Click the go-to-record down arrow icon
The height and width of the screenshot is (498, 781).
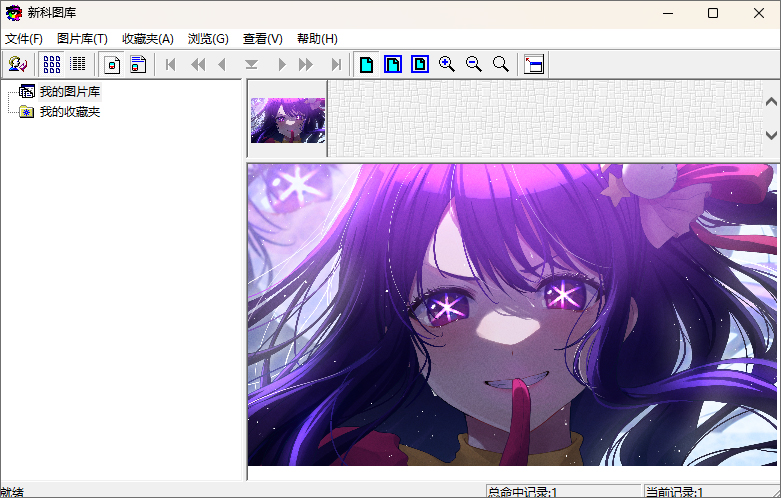[252, 64]
